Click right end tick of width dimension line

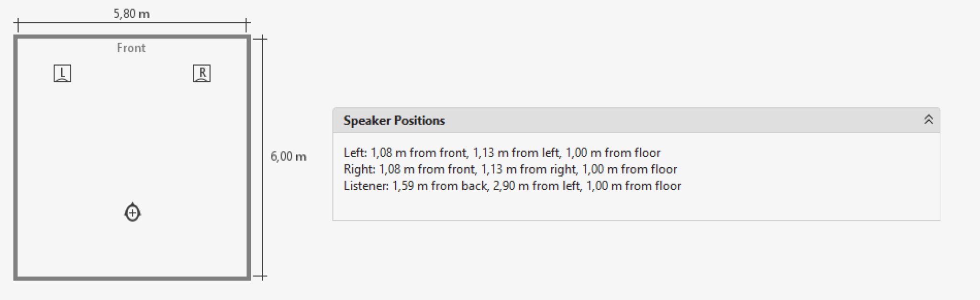[246, 25]
